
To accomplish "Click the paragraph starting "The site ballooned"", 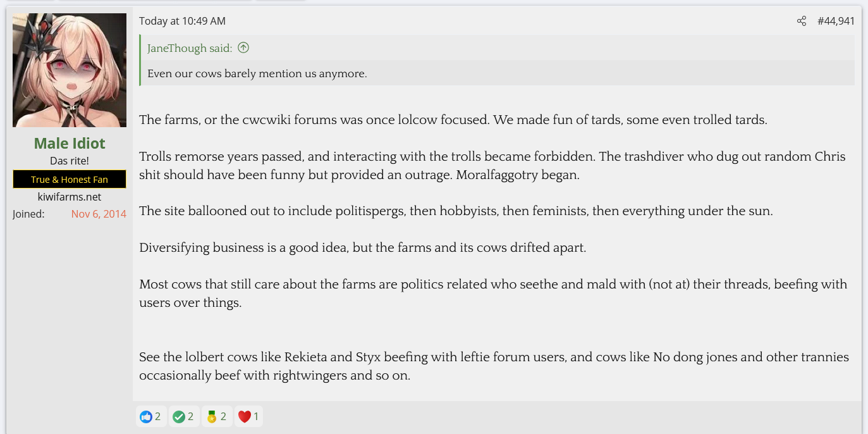I will [455, 211].
